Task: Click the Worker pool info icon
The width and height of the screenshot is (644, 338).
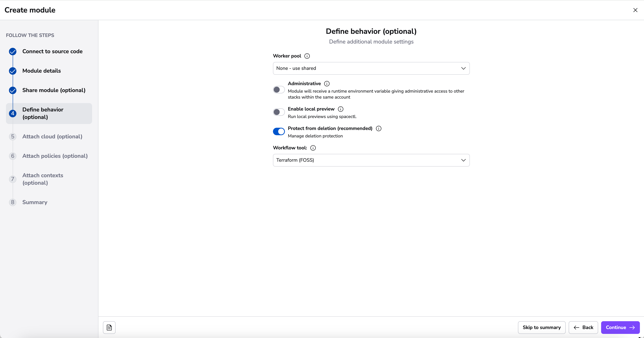Action: (x=307, y=56)
